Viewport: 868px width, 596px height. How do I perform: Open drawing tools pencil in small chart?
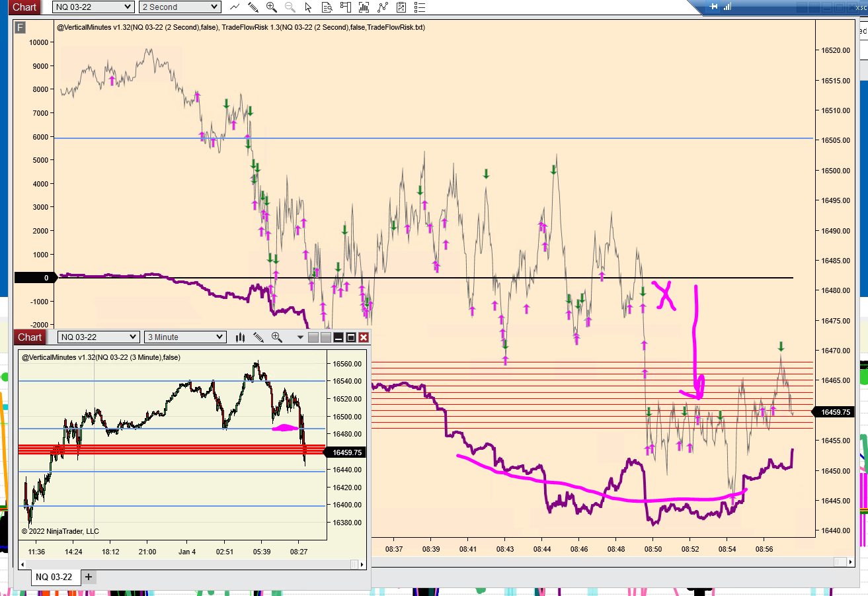tap(258, 337)
